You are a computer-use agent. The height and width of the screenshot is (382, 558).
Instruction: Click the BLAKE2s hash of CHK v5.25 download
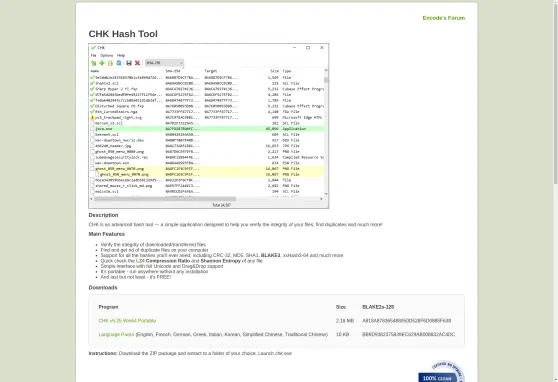[x=406, y=321]
